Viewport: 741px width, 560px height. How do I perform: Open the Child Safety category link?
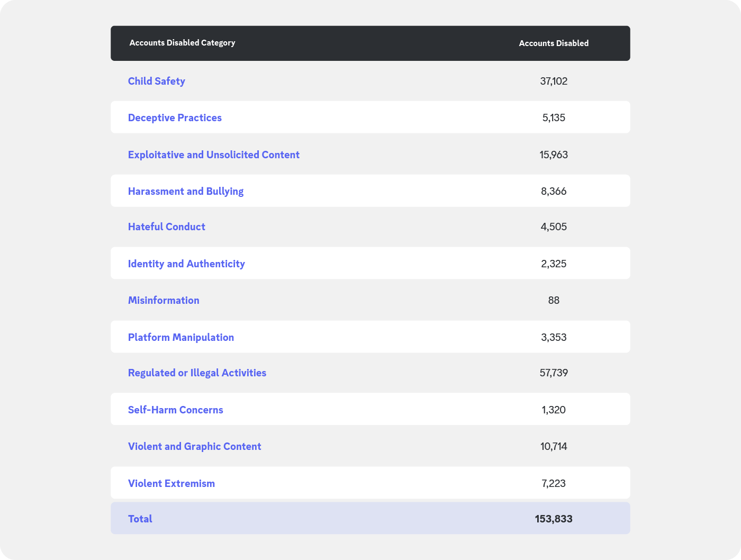pyautogui.click(x=156, y=81)
